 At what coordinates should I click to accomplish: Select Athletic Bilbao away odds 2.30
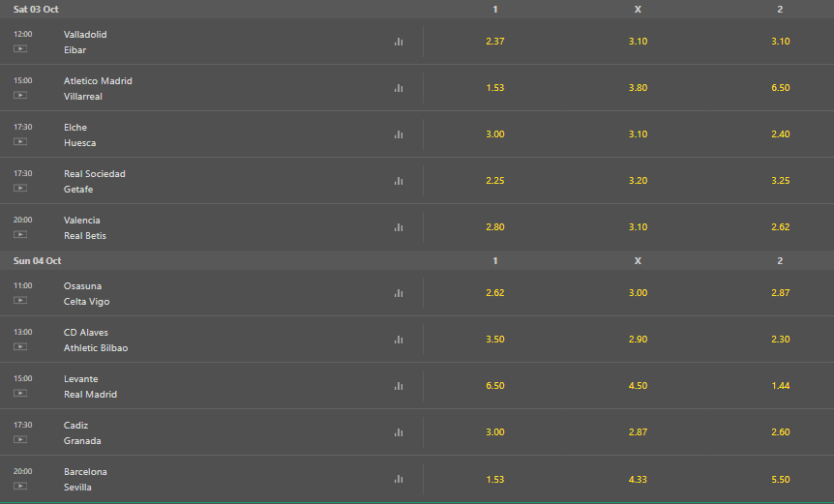click(780, 340)
